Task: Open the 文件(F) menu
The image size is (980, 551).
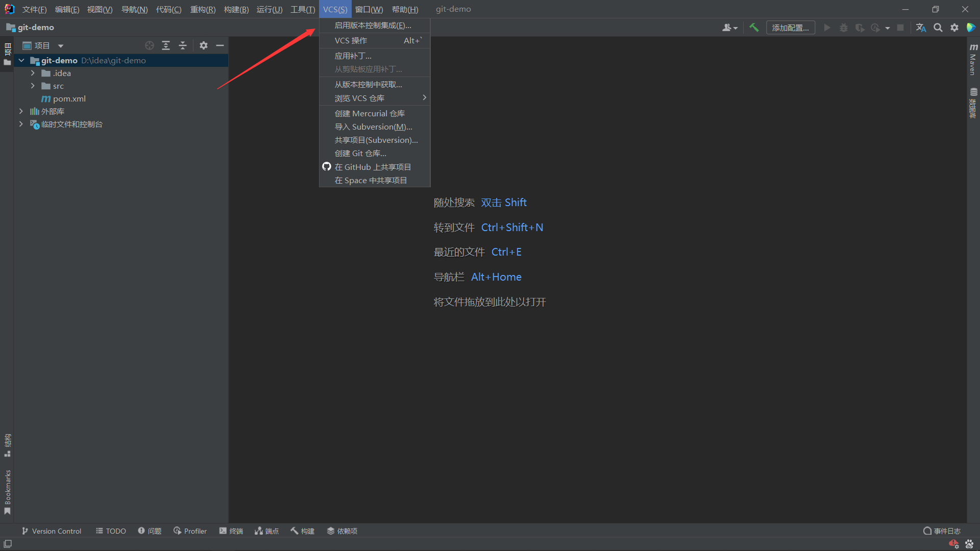Action: click(x=34, y=9)
